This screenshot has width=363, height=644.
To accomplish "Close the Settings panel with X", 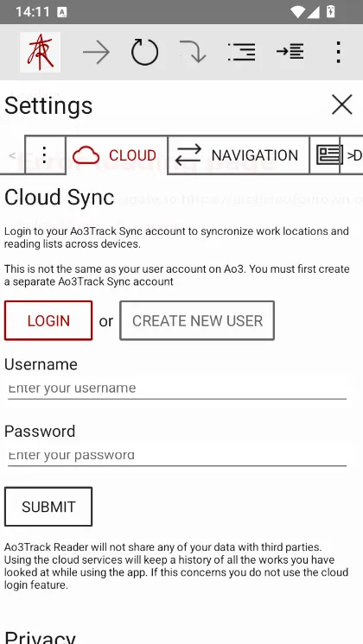I will click(342, 104).
